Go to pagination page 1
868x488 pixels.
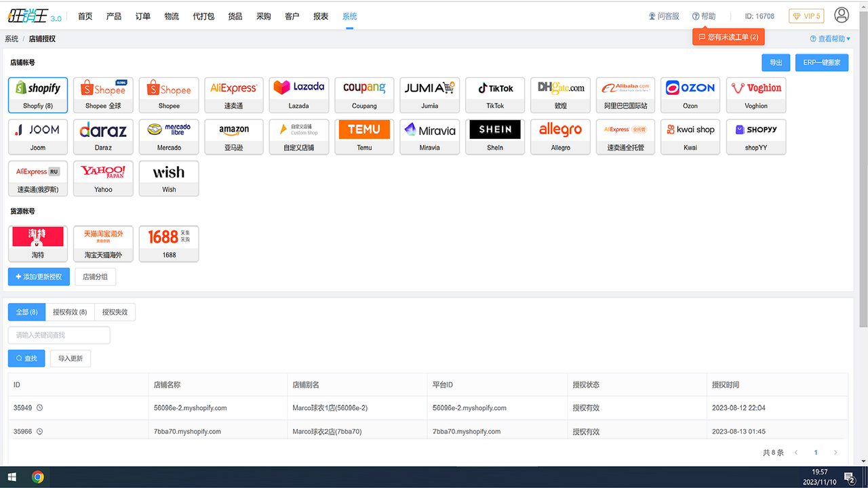[816, 453]
